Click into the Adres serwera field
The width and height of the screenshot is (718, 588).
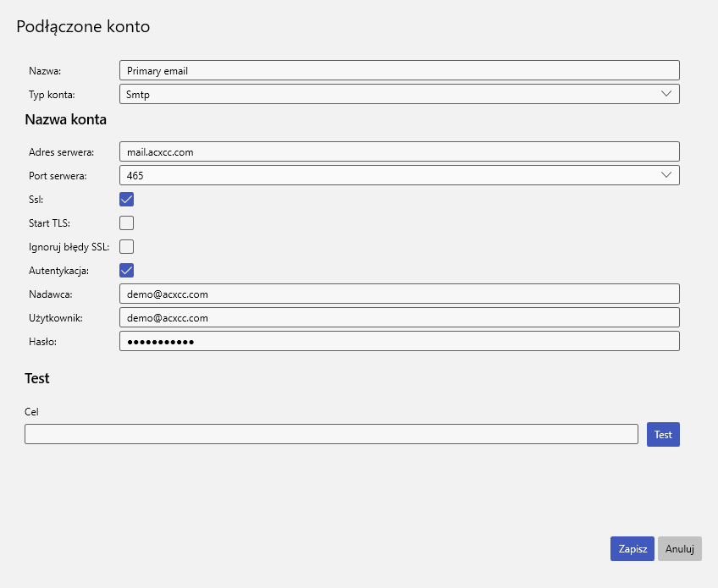(x=399, y=151)
